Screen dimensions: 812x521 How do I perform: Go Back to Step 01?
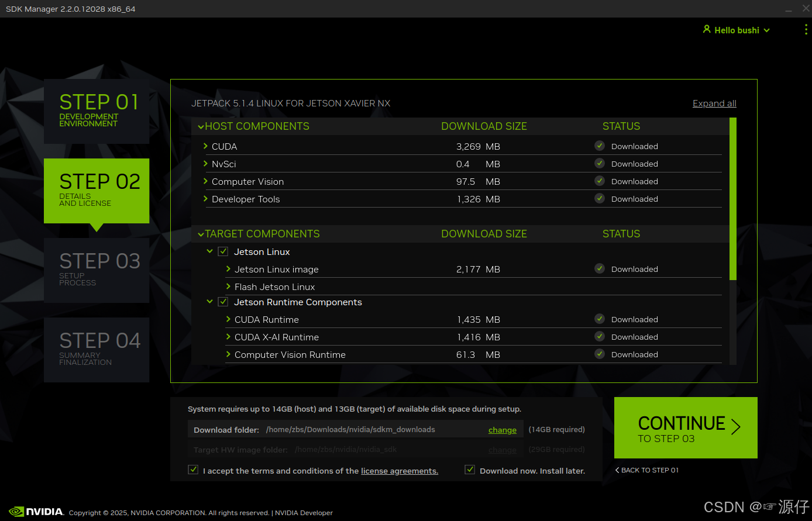[x=647, y=470]
